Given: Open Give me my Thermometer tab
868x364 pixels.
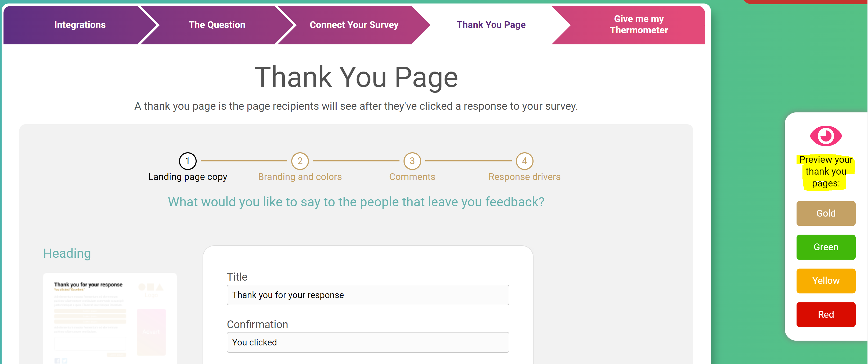Looking at the screenshot, I should (639, 25).
